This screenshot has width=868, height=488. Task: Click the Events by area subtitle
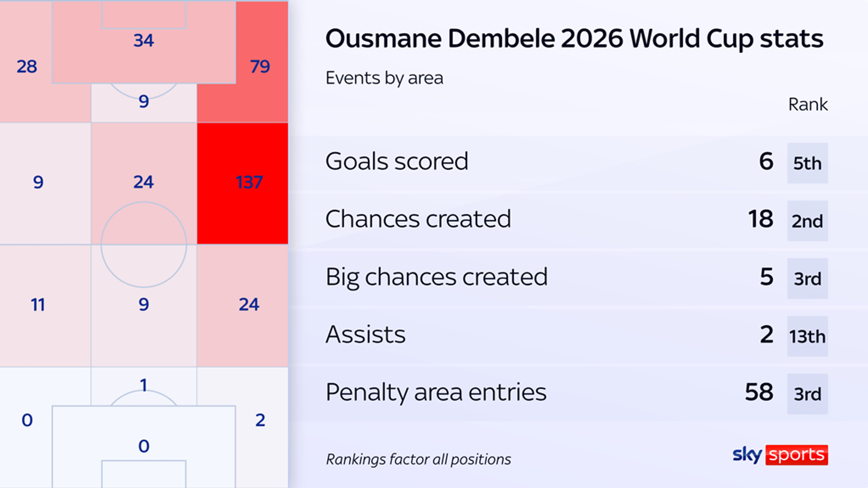click(x=384, y=78)
